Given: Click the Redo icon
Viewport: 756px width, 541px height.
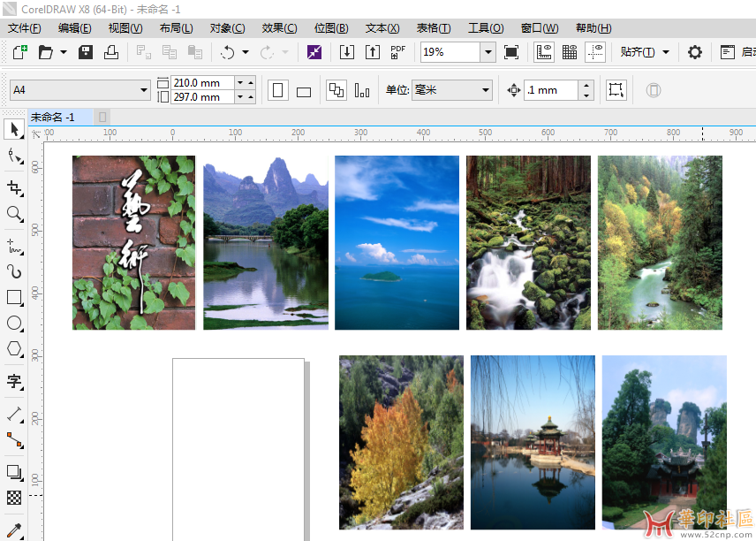Looking at the screenshot, I should pos(267,51).
